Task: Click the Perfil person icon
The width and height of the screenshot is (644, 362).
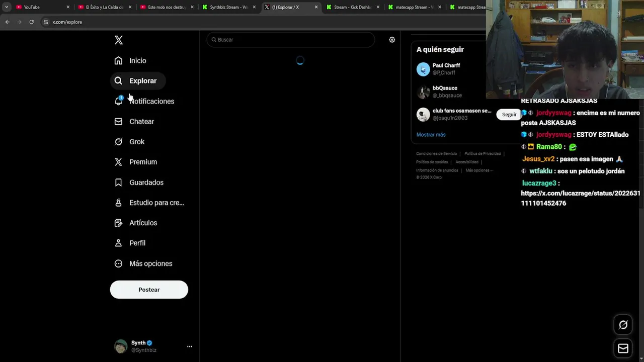Action: coord(118,243)
